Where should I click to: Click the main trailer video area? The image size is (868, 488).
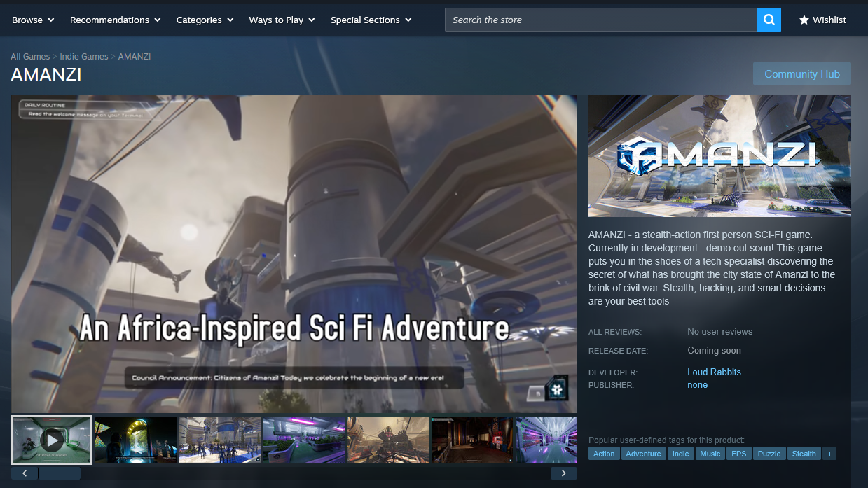pos(294,253)
